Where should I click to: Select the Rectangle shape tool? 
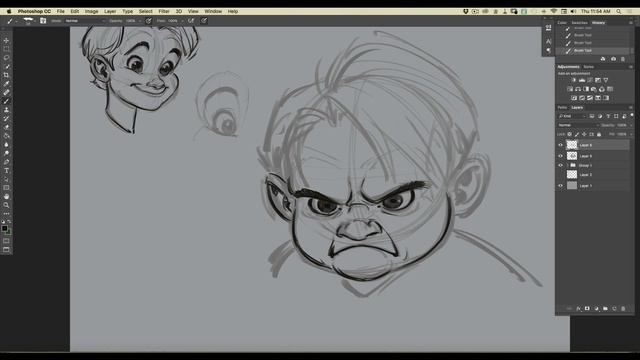pyautogui.click(x=6, y=188)
